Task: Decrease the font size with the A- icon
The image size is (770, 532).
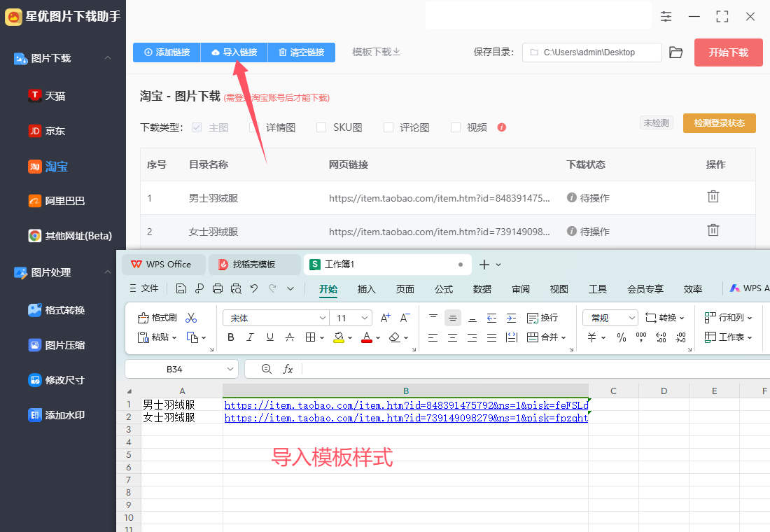Action: pos(405,318)
